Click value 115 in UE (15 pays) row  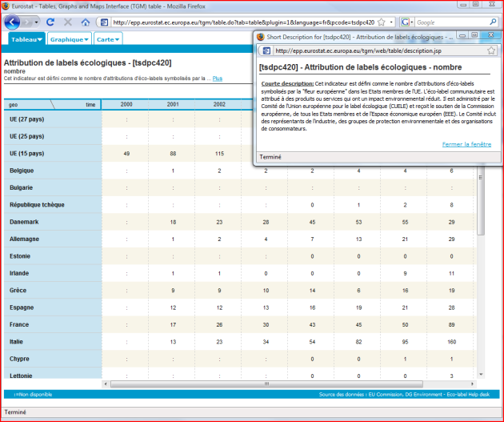pyautogui.click(x=219, y=154)
